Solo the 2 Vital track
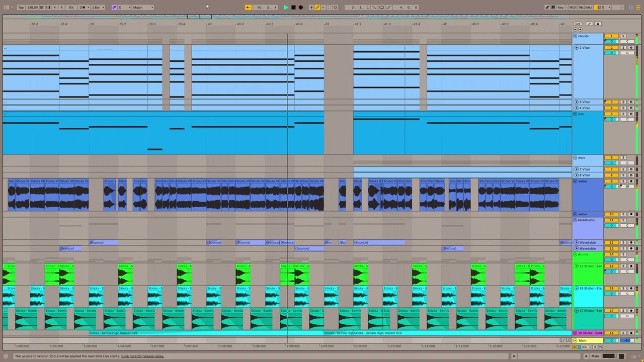This screenshot has width=644, height=362. (623, 48)
